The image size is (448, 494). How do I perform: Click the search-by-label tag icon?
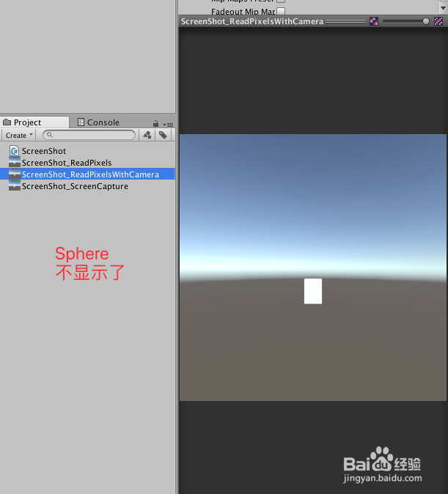[163, 135]
